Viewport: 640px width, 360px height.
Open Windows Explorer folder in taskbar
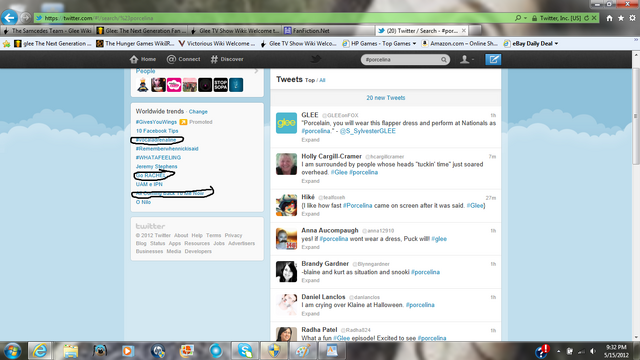pos(71,351)
